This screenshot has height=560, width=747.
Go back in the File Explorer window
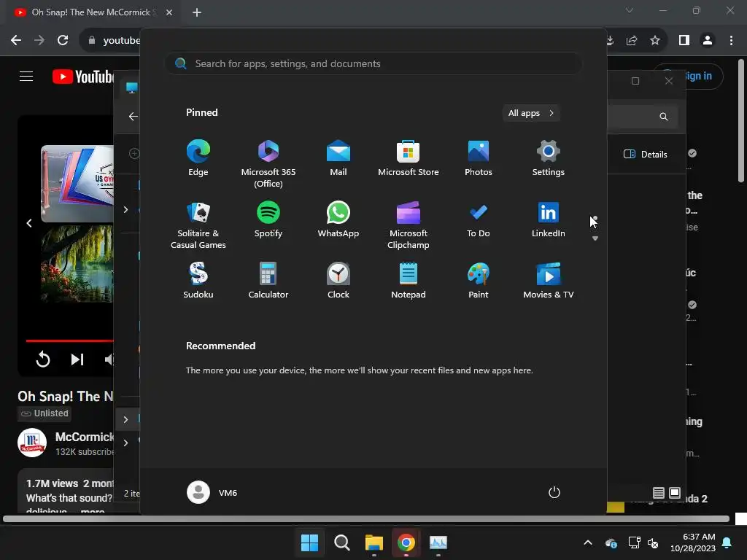click(133, 116)
